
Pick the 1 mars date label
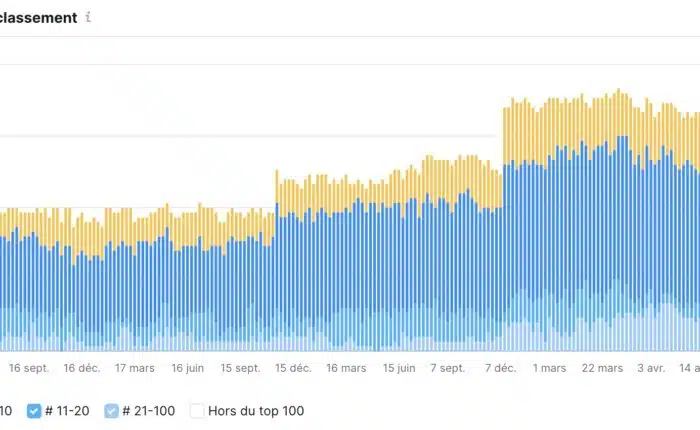coord(549,368)
